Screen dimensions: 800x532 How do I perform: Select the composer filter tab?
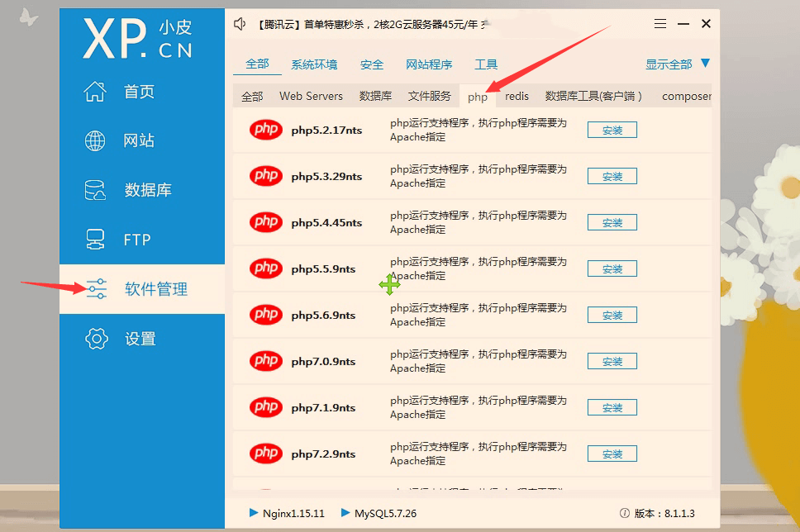click(687, 97)
